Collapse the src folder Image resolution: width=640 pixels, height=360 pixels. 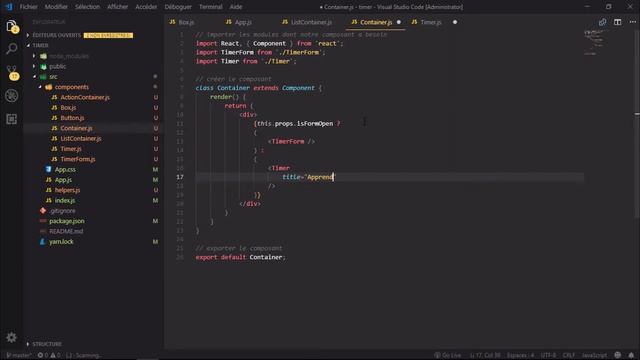(53, 76)
